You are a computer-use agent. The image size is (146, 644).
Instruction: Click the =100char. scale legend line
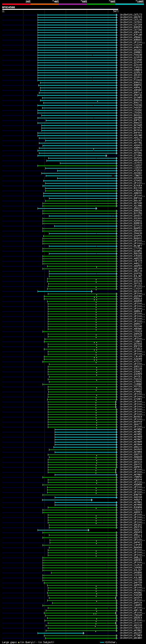pyautogui.click(x=102, y=642)
